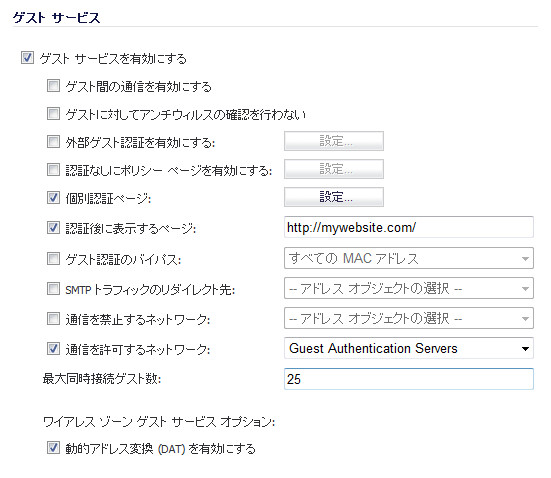Open すべての MAC アドレス dropdown
The height and width of the screenshot is (478, 551).
pos(409,258)
